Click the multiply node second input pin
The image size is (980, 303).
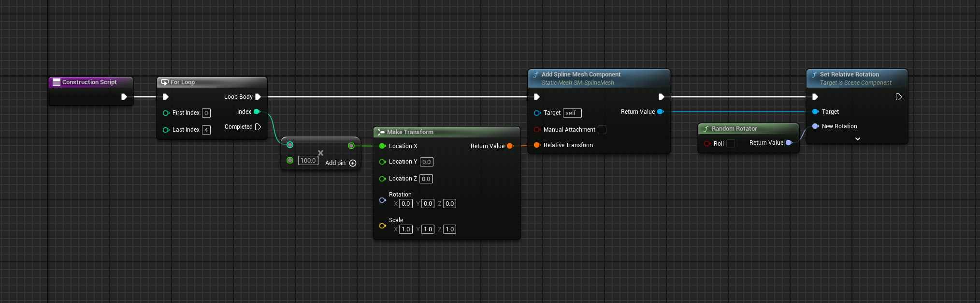pyautogui.click(x=290, y=160)
